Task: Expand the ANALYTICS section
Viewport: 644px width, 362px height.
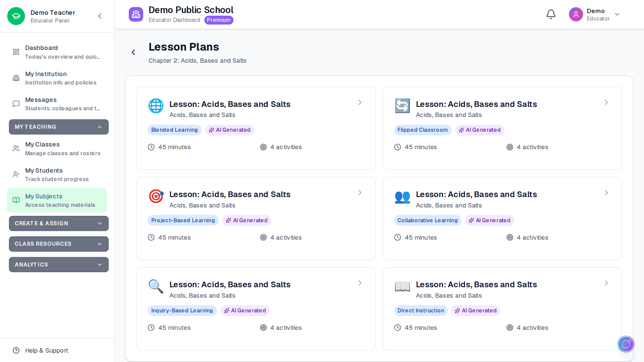Action: [59, 265]
